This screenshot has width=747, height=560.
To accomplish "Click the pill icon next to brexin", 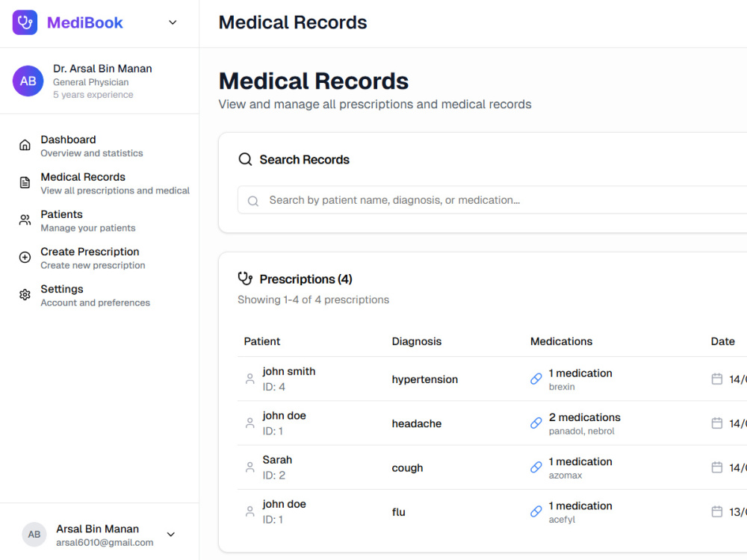I will click(536, 379).
